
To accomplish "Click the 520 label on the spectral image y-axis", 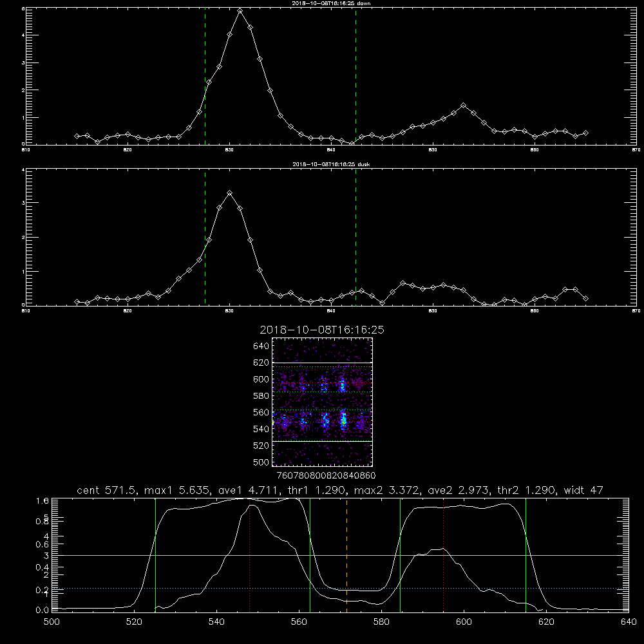I will pyautogui.click(x=261, y=446).
